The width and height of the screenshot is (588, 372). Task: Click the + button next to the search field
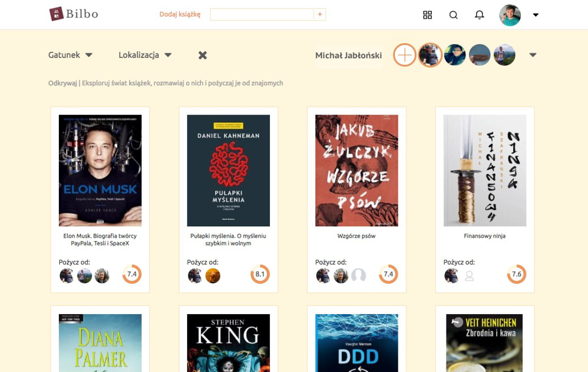pos(319,14)
